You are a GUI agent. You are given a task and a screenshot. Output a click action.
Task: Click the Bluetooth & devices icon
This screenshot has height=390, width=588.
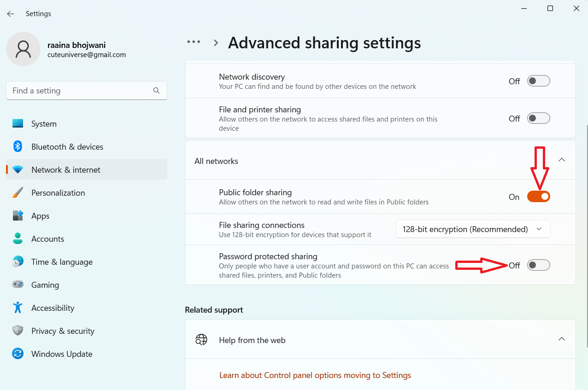[18, 146]
